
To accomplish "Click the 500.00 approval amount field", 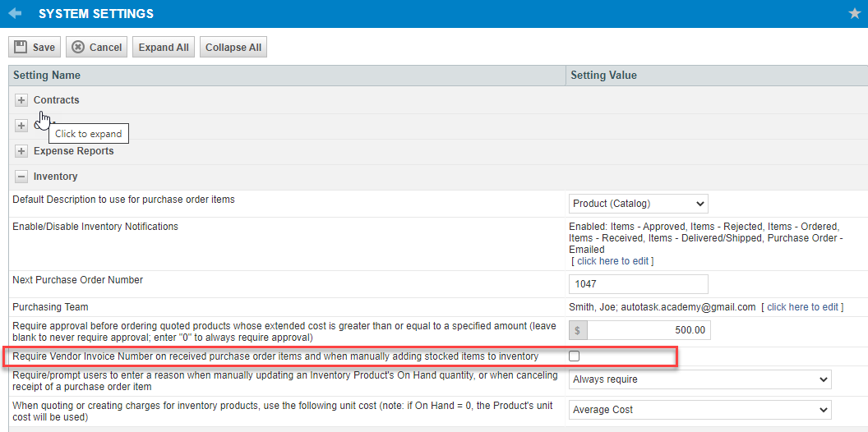I will 649,330.
